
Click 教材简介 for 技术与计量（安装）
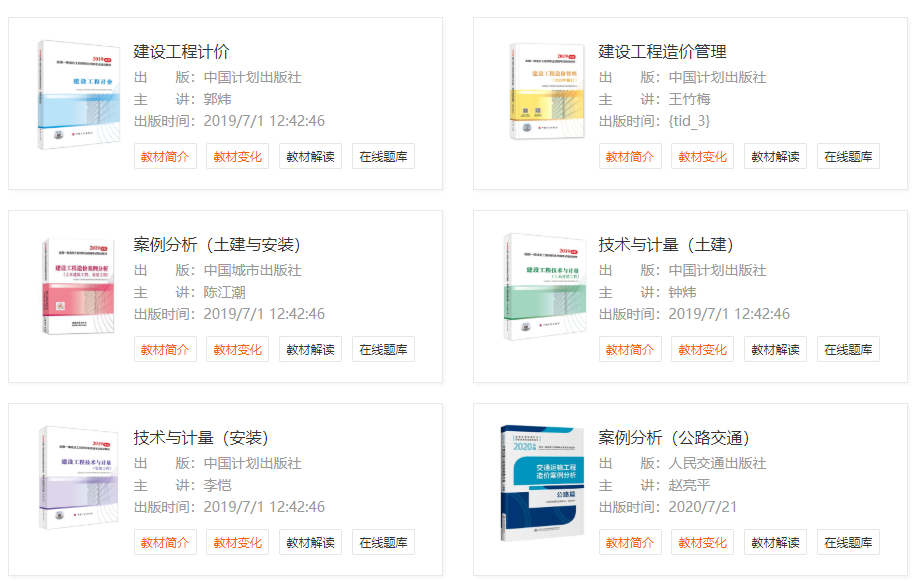[x=165, y=542]
